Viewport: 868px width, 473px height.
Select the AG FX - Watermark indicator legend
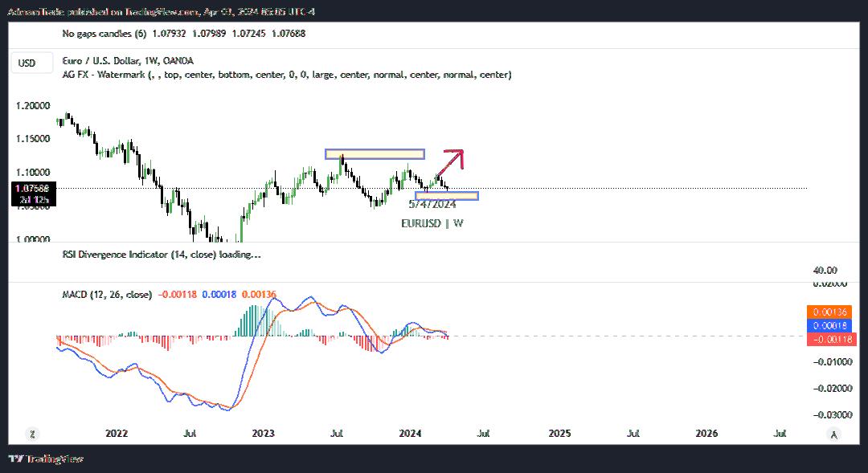point(287,75)
